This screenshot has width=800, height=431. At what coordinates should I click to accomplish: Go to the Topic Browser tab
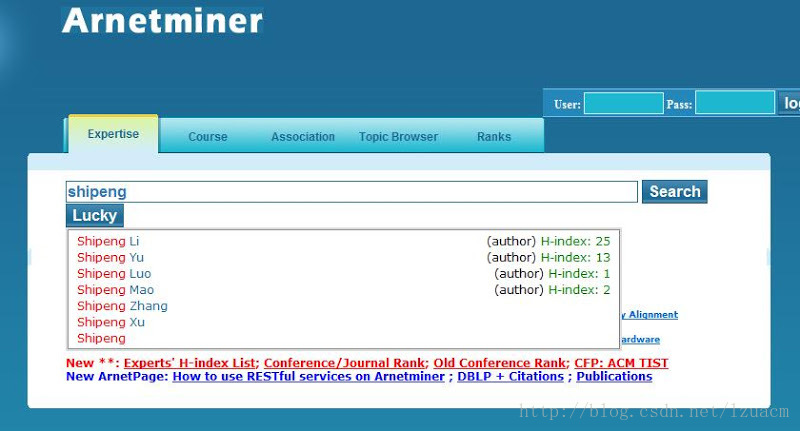(x=398, y=137)
